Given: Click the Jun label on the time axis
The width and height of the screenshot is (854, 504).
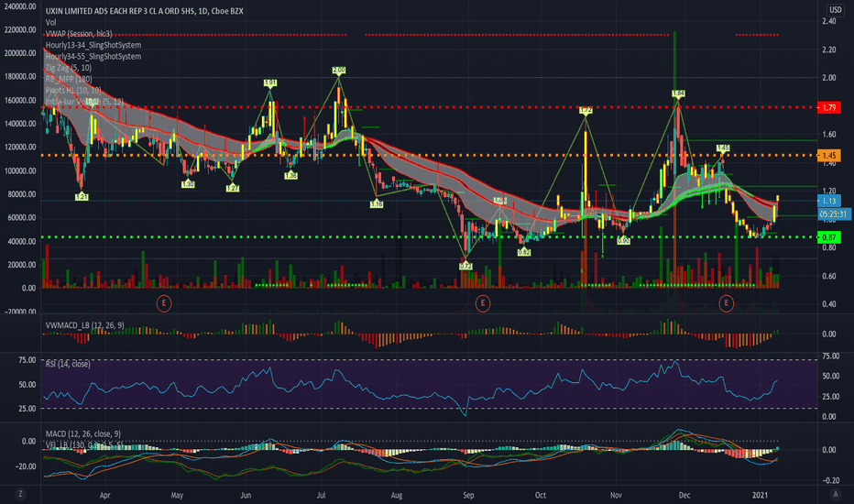Looking at the screenshot, I should tap(246, 495).
